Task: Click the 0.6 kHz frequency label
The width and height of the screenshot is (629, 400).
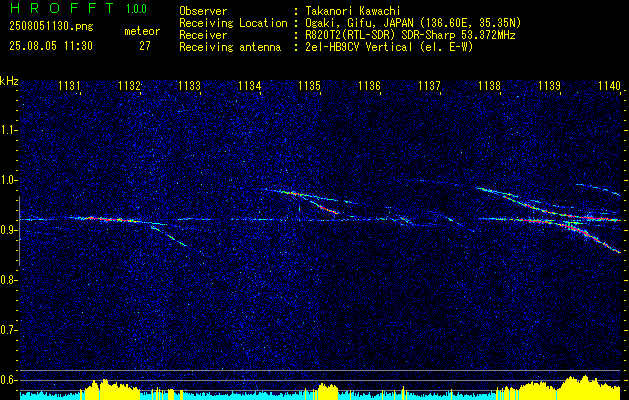Action: (x=8, y=380)
